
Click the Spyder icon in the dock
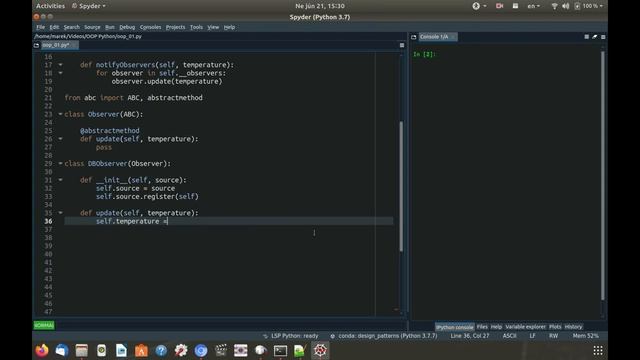320,350
